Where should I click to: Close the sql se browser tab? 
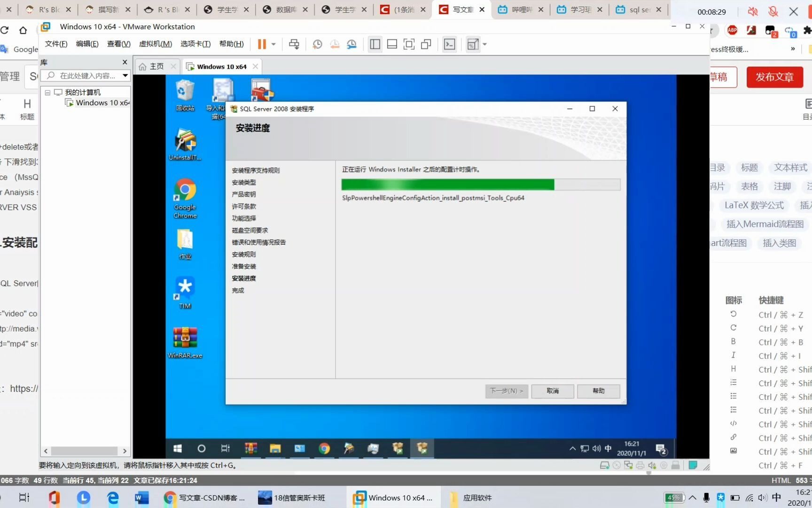[x=659, y=9]
